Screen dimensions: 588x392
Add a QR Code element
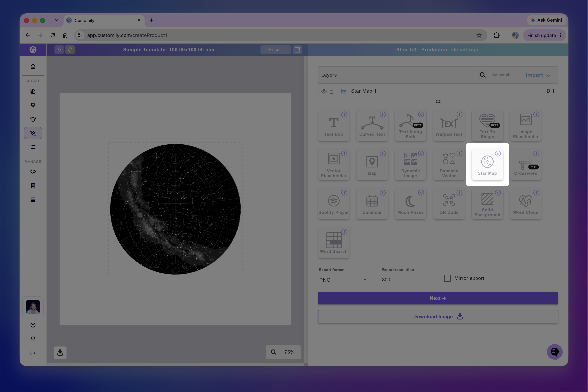[449, 203]
